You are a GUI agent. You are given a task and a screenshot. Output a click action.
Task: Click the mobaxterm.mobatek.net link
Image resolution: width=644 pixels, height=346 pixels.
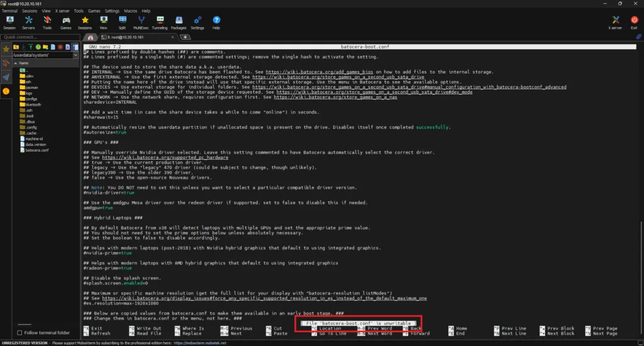[199, 343]
